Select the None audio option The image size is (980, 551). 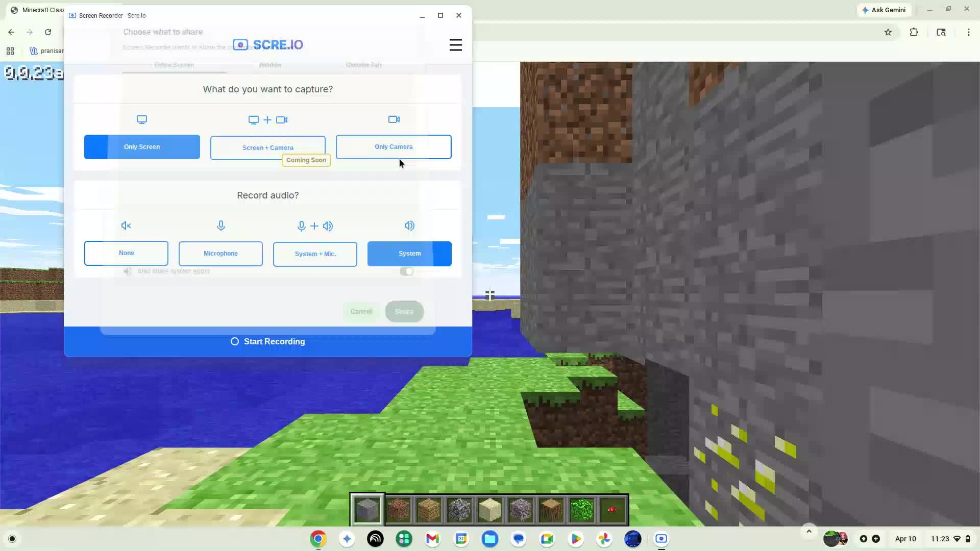126,253
